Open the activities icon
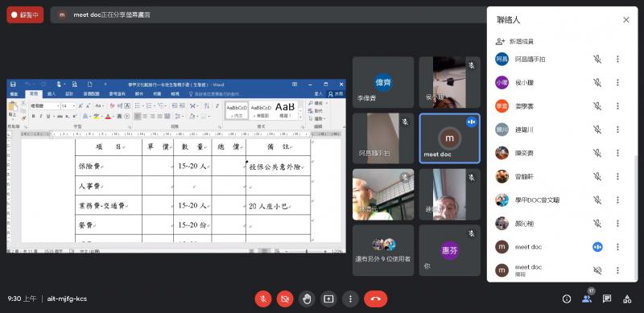 (627, 299)
